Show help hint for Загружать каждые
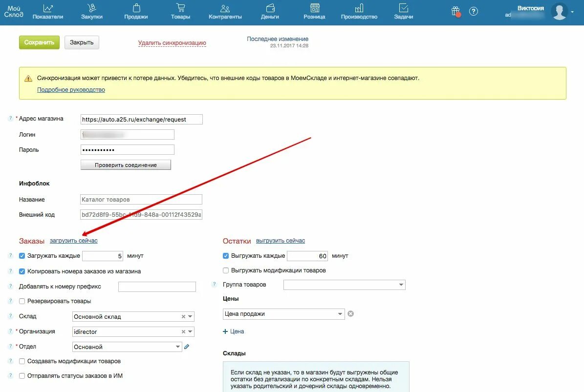584x392 pixels. click(x=10, y=255)
